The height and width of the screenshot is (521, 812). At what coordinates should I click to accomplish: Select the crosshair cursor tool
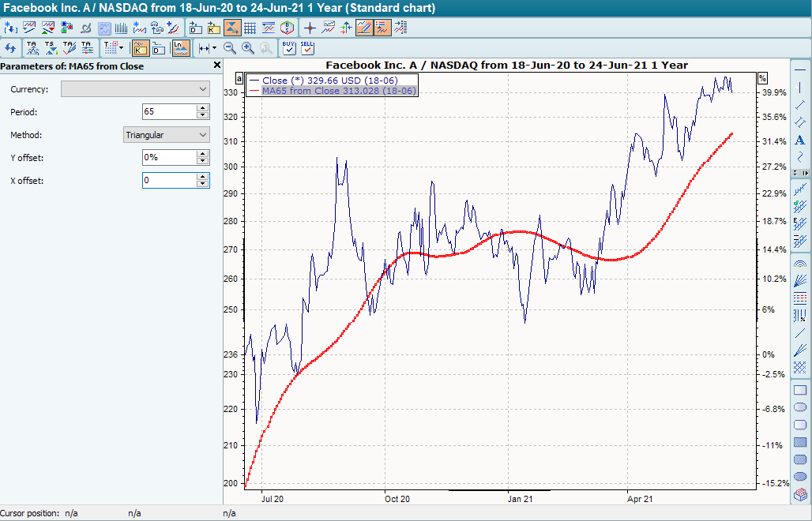[x=310, y=28]
